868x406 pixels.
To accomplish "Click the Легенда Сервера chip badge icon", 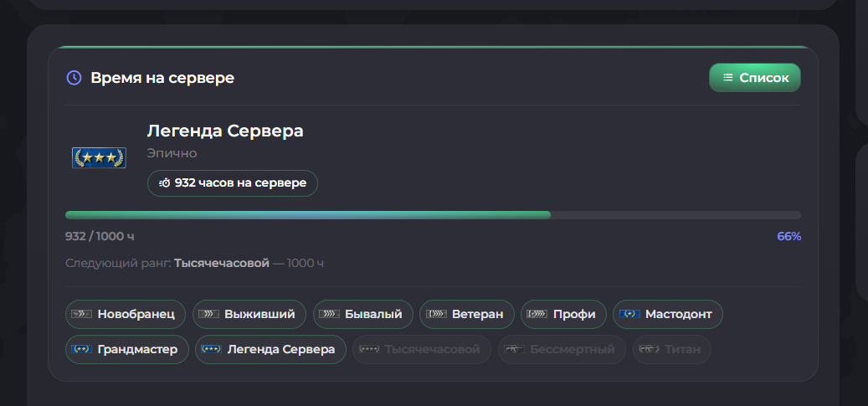I will tap(211, 350).
